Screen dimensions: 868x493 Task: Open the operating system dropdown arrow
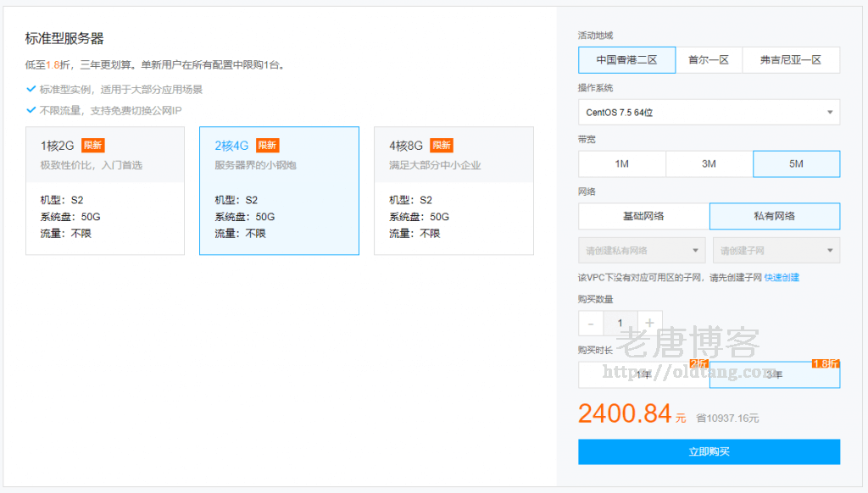click(831, 112)
